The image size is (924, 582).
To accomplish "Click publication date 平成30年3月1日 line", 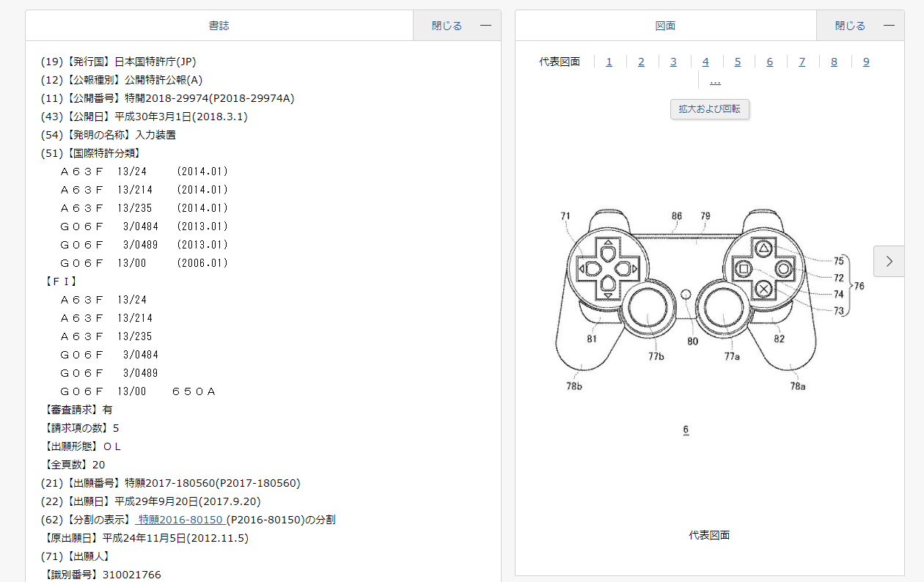I will click(144, 117).
